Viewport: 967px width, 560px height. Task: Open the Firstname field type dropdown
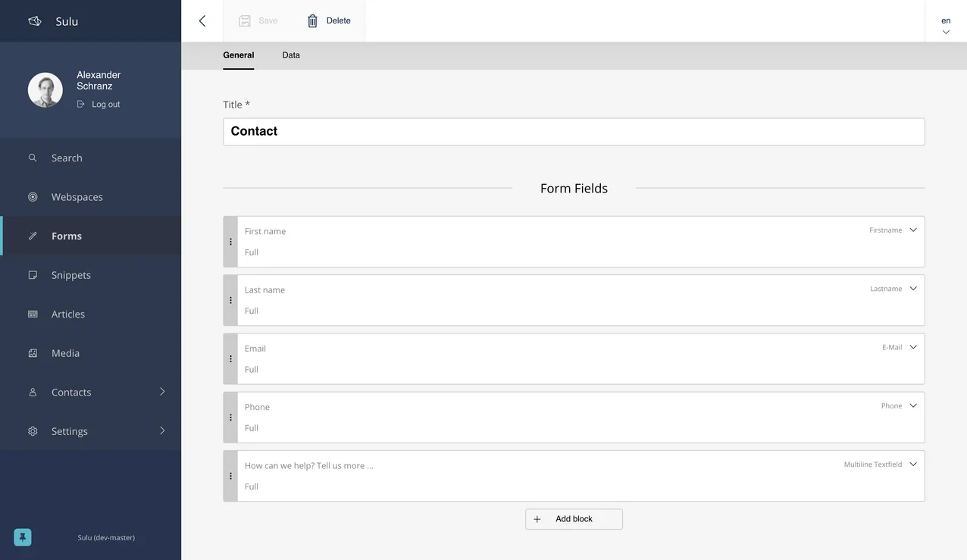coord(912,229)
